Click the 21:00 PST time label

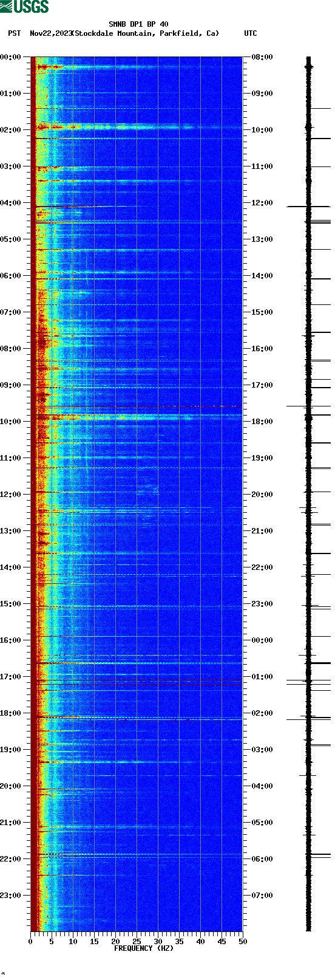click(10, 823)
